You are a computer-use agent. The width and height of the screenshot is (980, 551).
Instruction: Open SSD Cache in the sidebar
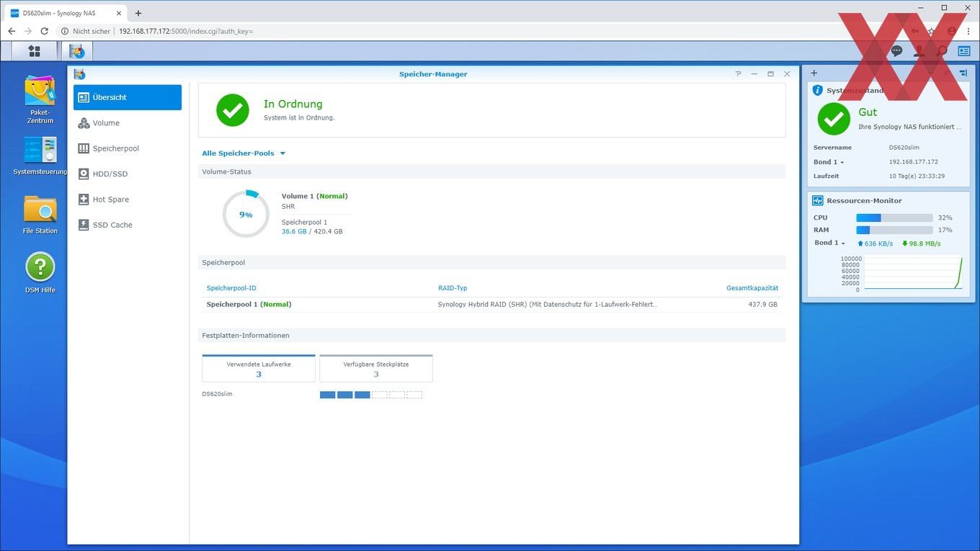click(x=128, y=225)
